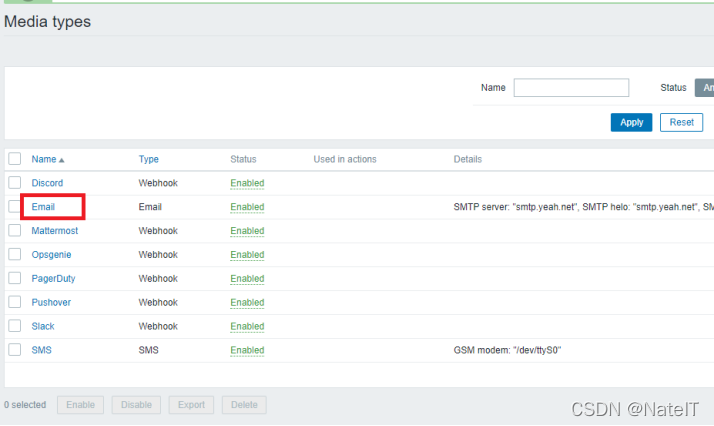Open the Email media type
The image size is (714, 426).
click(43, 207)
